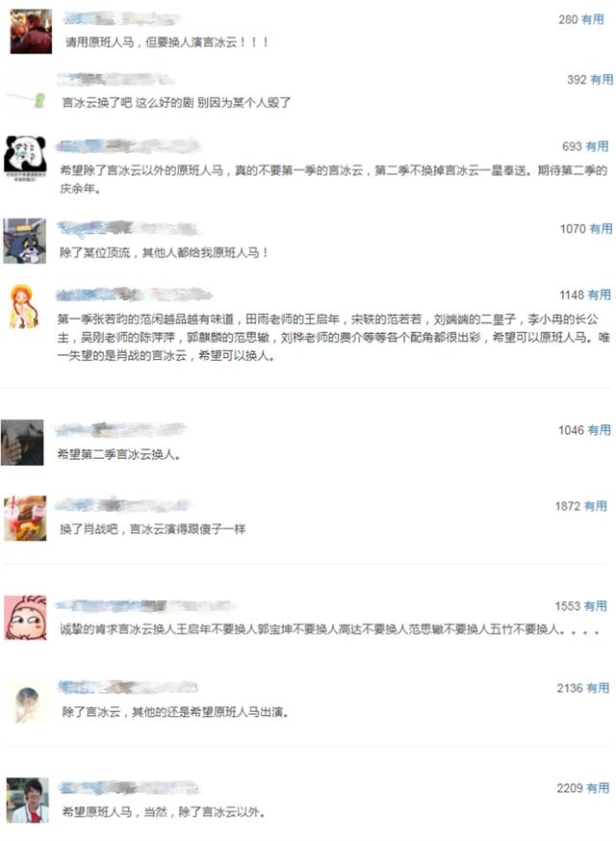
Task: Click the red-haired girl cartoon avatar
Action: [x=24, y=306]
